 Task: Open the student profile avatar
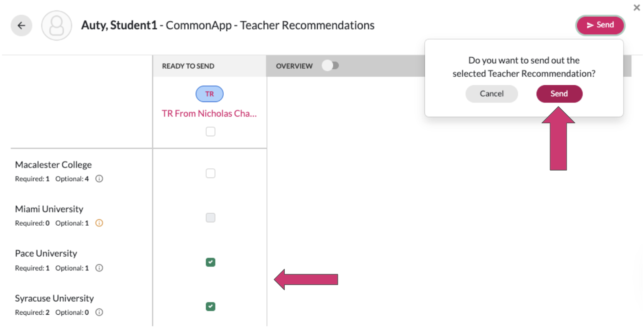[56, 25]
